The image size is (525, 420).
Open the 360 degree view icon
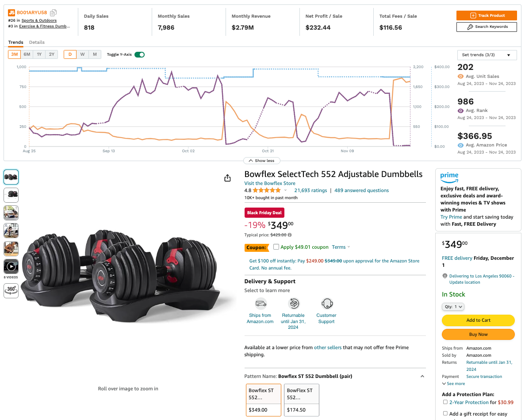coord(11,290)
